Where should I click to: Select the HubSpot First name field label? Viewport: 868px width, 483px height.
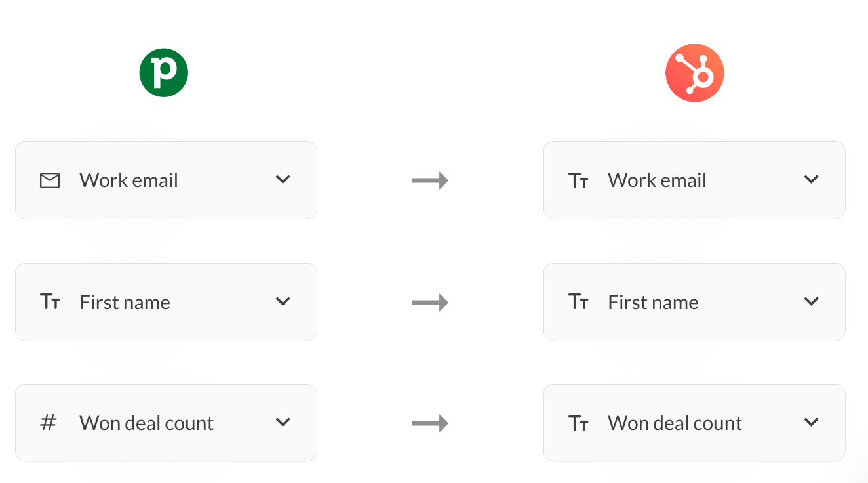click(653, 303)
